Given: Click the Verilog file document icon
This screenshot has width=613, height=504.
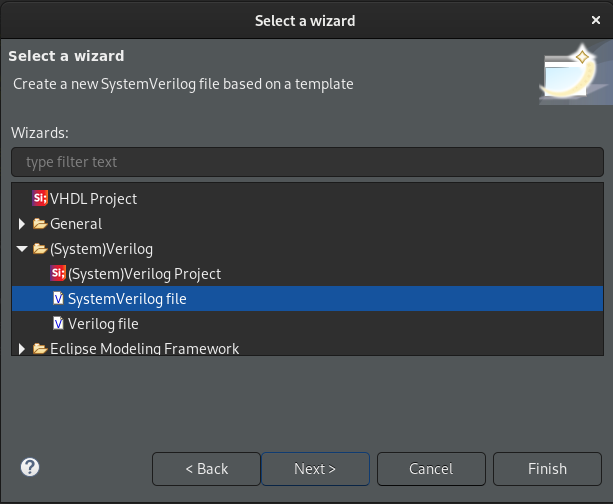Looking at the screenshot, I should [x=58, y=324].
